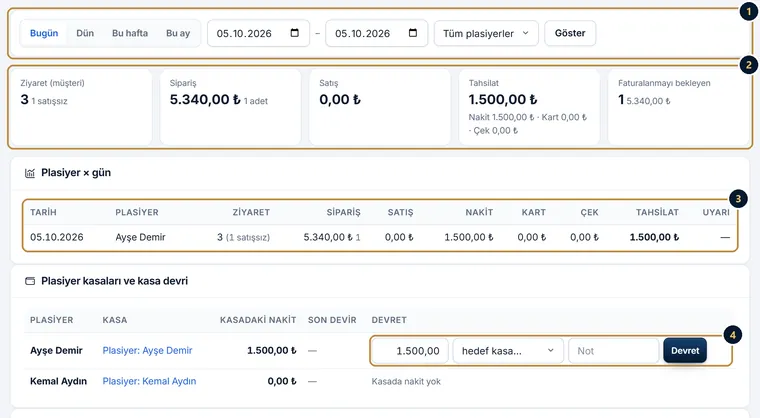
Task: Select the Bugün period tab
Action: pos(44,33)
